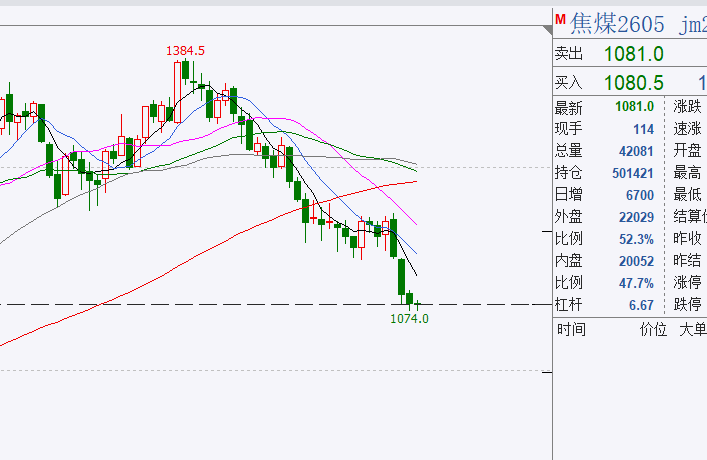Viewport: 707px width, 460px height.
Task: Click the 持仓 label
Action: [x=569, y=173]
